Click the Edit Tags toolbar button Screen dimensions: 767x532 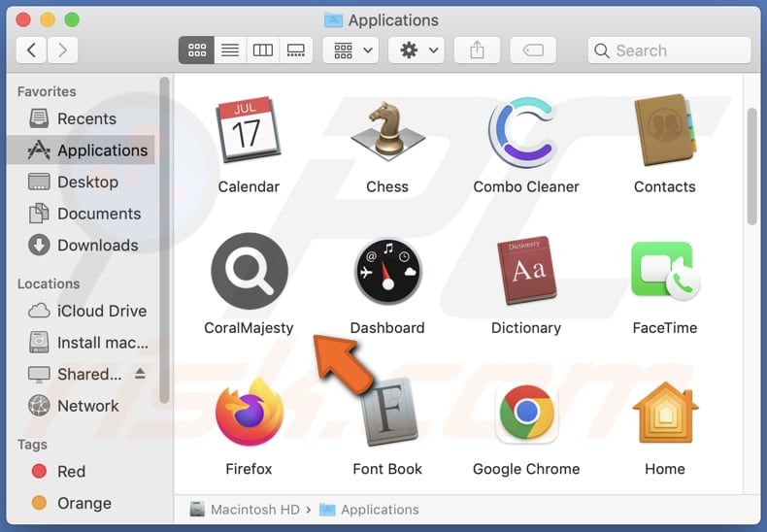tap(533, 50)
